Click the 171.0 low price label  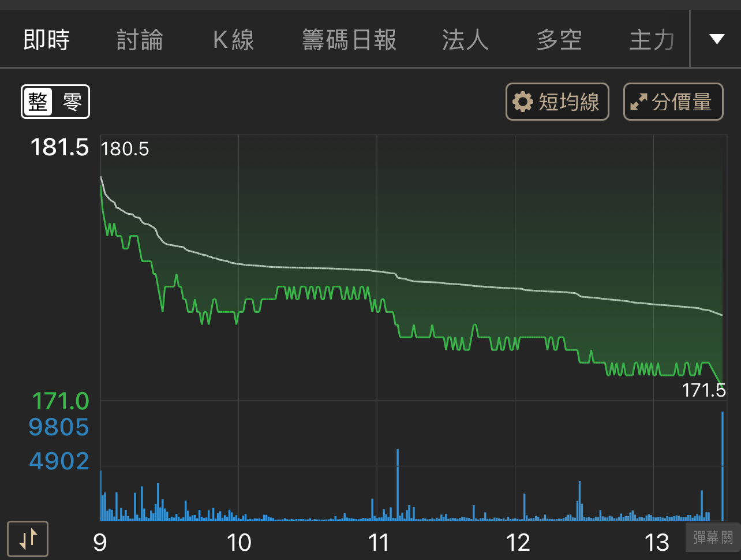coord(60,401)
